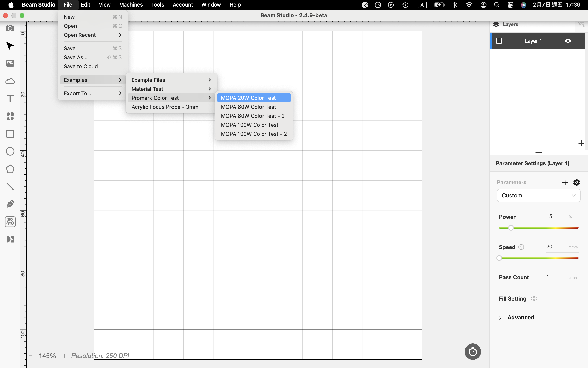Select the Pen tool
588x368 pixels.
pyautogui.click(x=10, y=204)
